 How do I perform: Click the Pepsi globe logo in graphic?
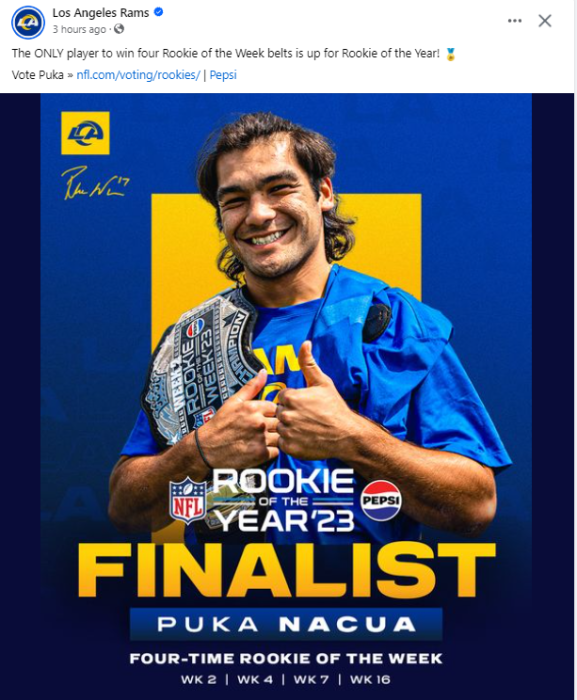[381, 501]
